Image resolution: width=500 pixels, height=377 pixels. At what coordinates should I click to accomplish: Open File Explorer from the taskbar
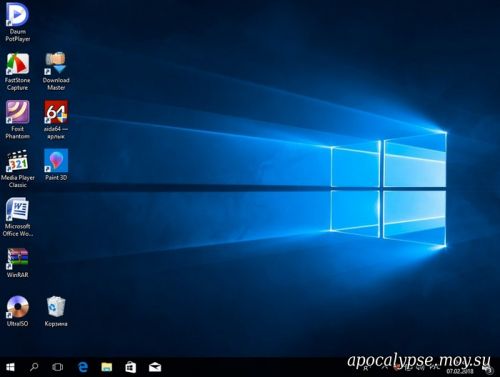tap(107, 367)
